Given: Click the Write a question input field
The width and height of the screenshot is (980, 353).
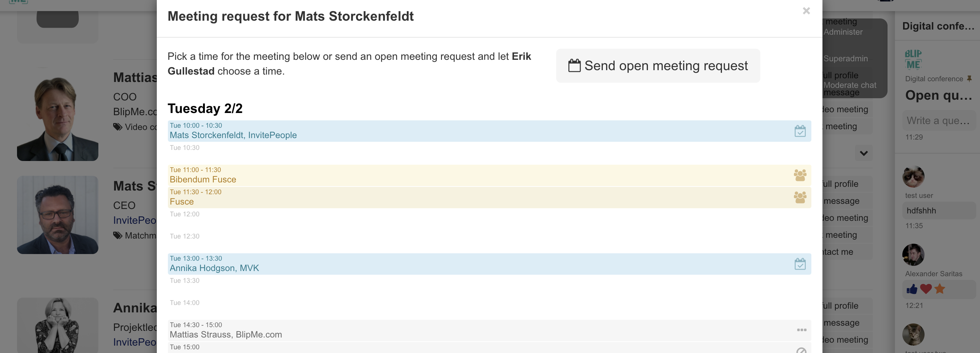Looking at the screenshot, I should coord(939,120).
